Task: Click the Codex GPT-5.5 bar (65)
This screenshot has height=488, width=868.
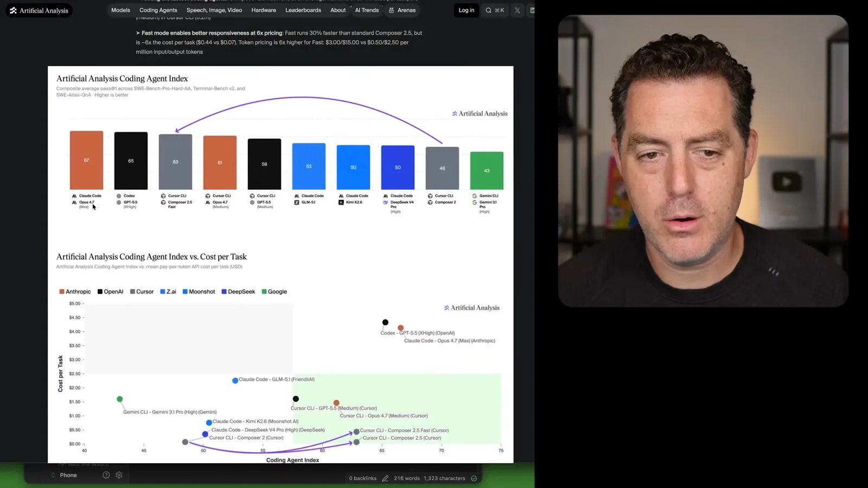Action: (x=131, y=160)
